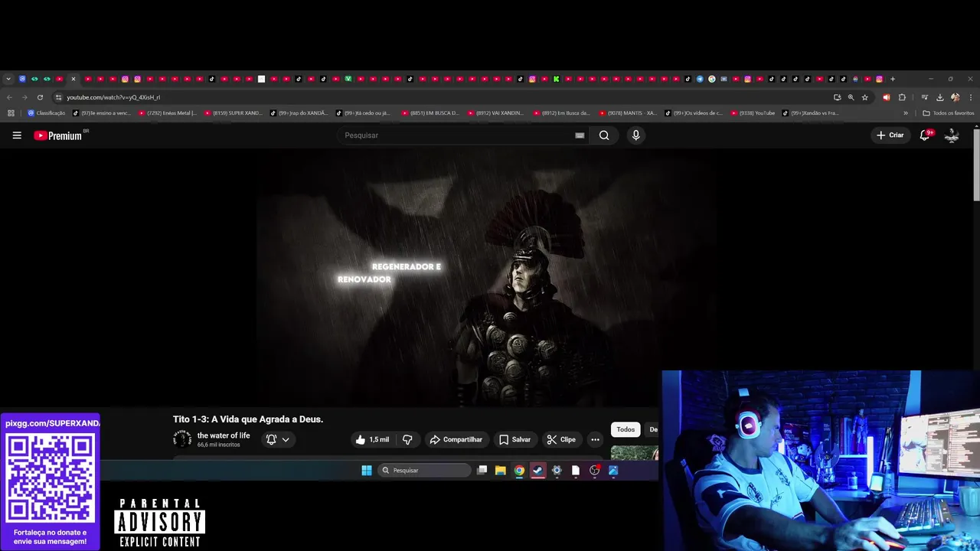Open the EM BUSCA D... bookmark

pos(430,113)
